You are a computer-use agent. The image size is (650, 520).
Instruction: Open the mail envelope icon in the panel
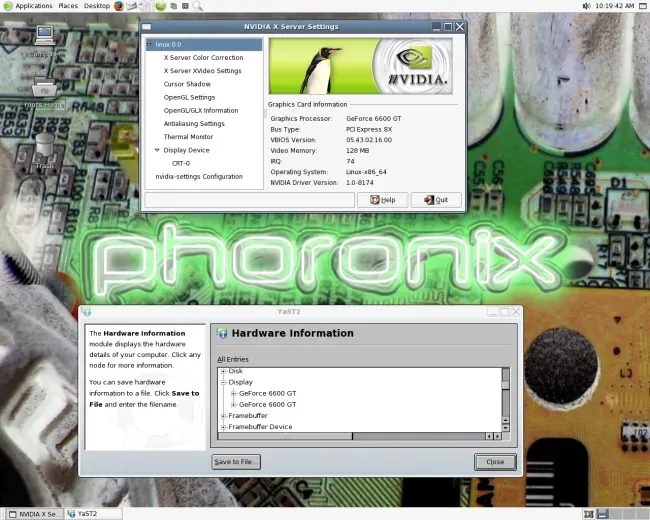pyautogui.click(x=132, y=6)
